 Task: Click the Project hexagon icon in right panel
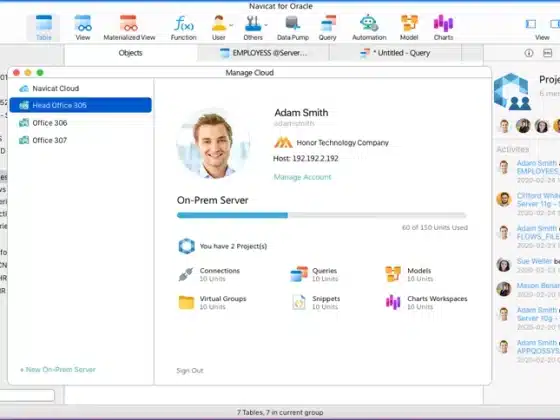click(512, 91)
